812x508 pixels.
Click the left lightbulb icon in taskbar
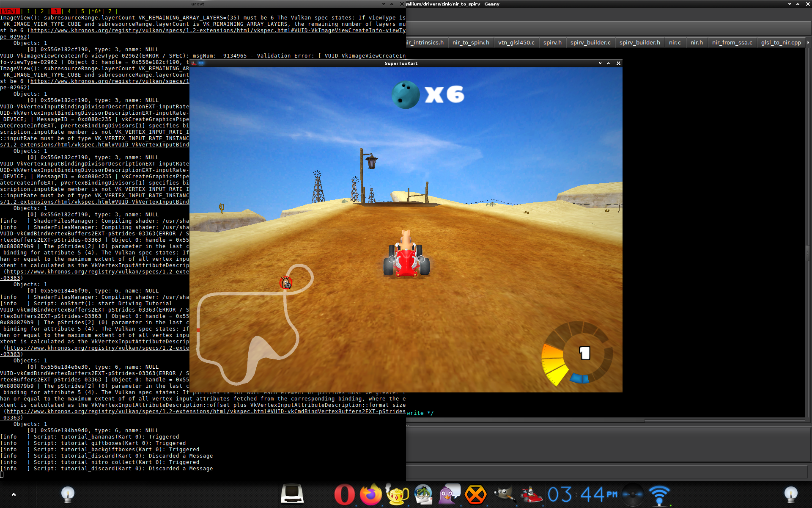[68, 494]
